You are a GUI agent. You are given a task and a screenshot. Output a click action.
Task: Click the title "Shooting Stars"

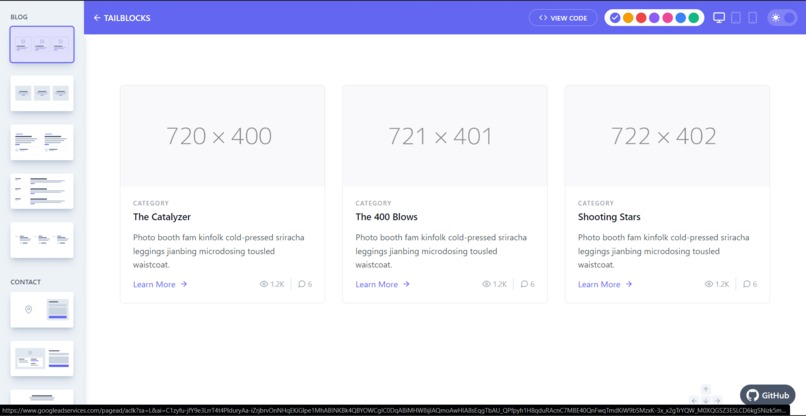[609, 217]
